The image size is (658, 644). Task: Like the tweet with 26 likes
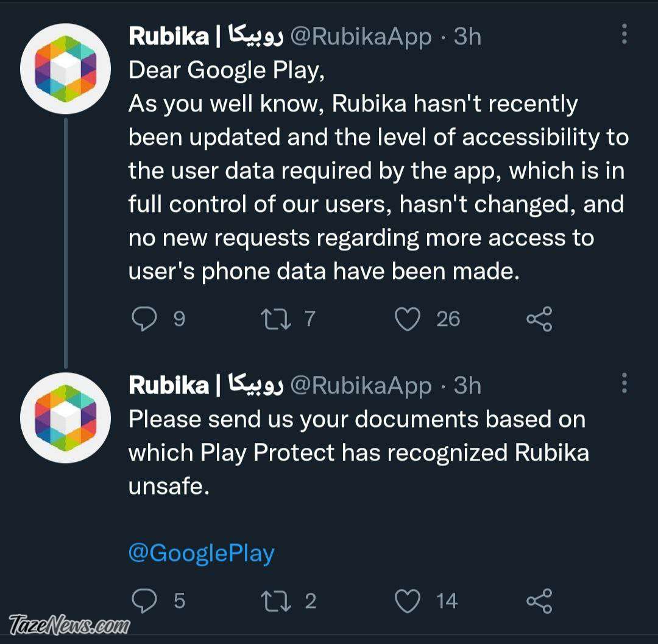408,319
